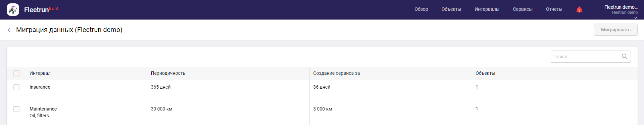Click the search magnifier icon
644x125 pixels.
625,57
